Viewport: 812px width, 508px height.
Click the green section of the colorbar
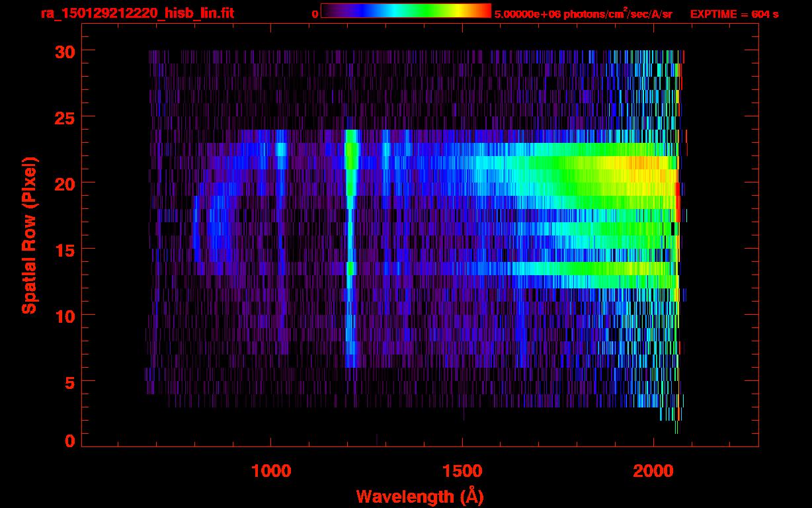pos(423,11)
